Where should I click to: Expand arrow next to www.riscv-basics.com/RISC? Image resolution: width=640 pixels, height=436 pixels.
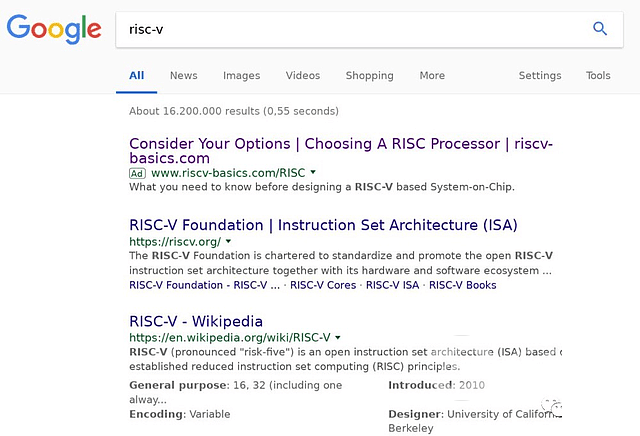click(313, 172)
